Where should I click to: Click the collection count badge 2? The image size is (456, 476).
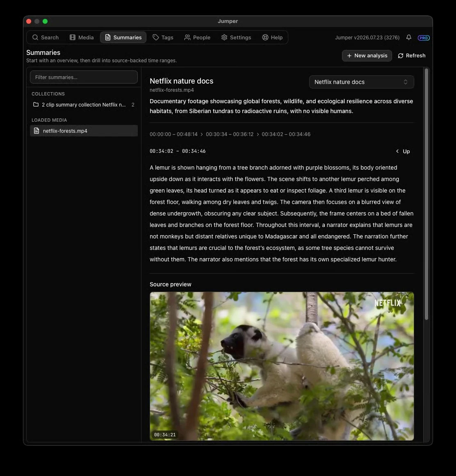[133, 105]
